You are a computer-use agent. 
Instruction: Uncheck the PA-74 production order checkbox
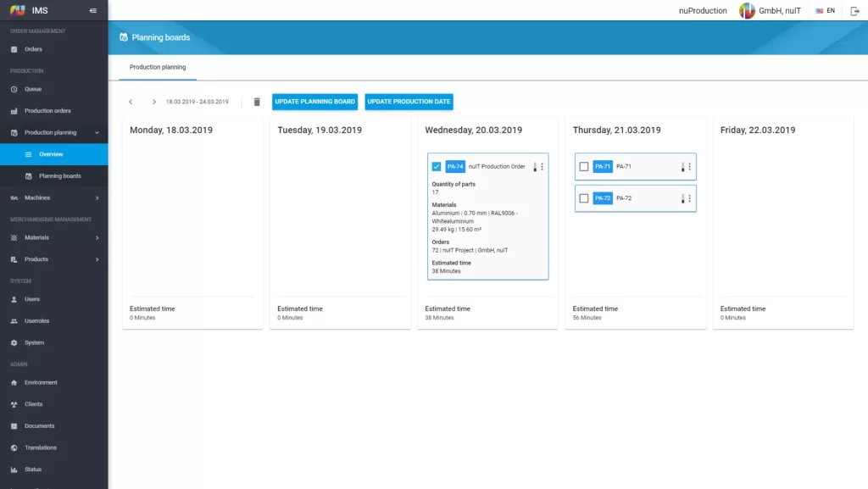click(437, 167)
